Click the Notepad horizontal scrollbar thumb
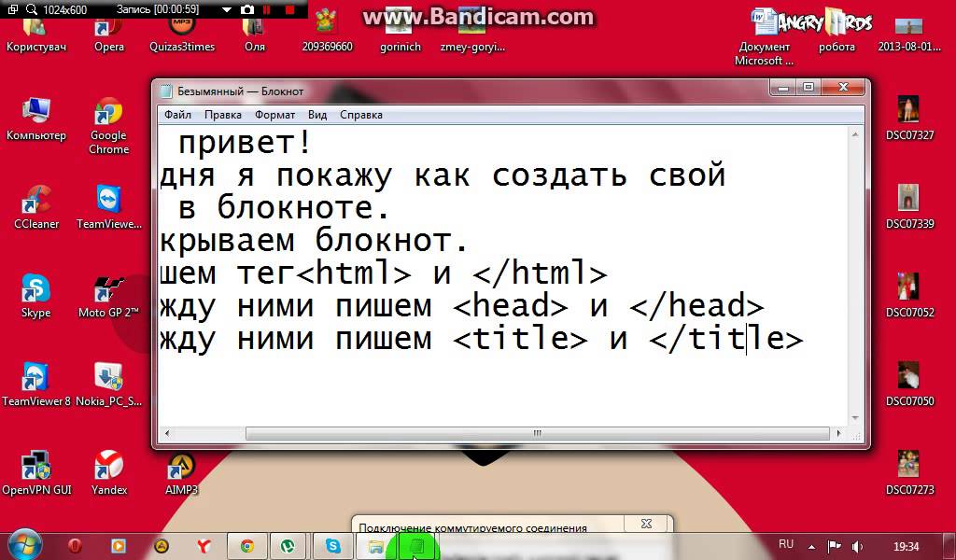This screenshot has height=560, width=956. coord(537,434)
